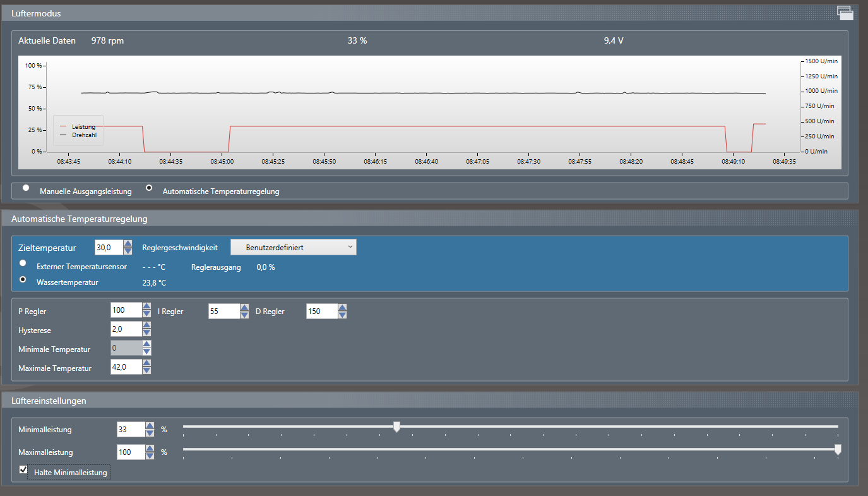
Task: Increase D Regler value with up arrow
Action: tap(342, 307)
